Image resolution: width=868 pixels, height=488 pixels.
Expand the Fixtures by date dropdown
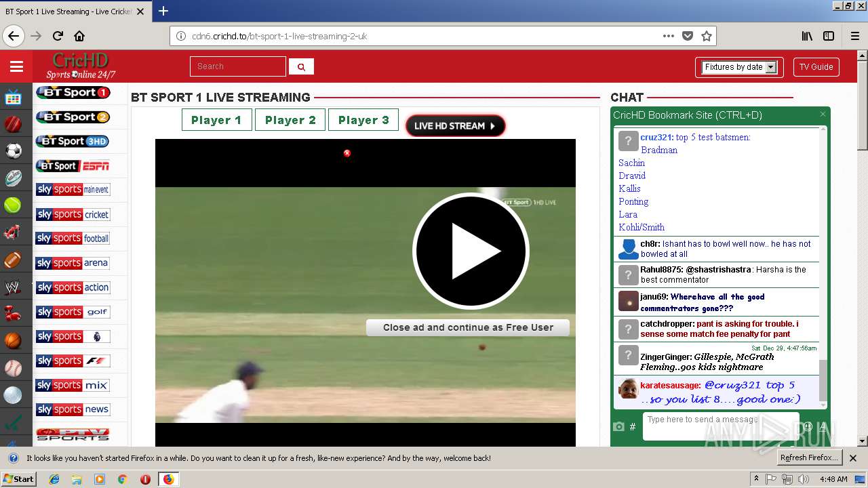[x=739, y=67]
